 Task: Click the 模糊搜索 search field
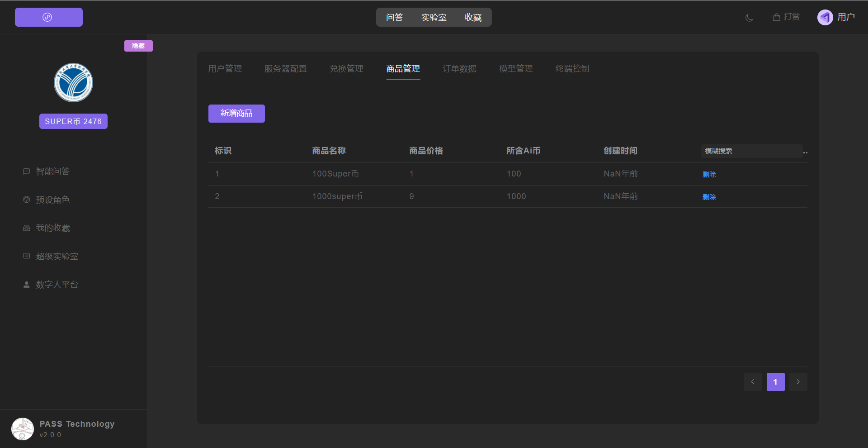[751, 151]
